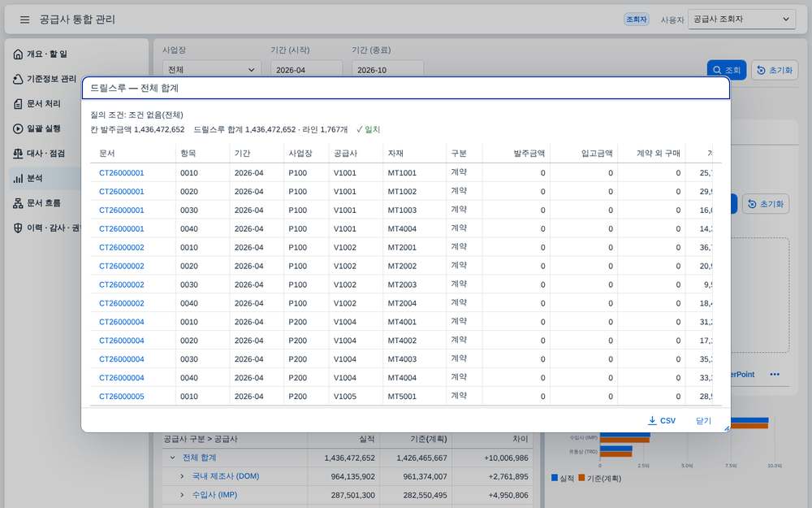Viewport: 812px width, 508px height.
Task: Click the top 초기화 reset button
Action: point(775,70)
